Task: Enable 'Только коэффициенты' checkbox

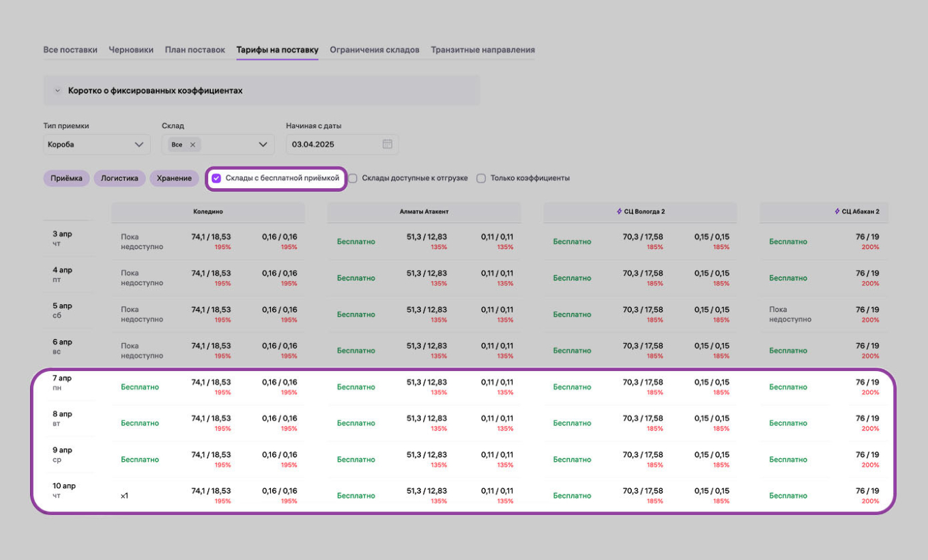Action: pyautogui.click(x=481, y=178)
